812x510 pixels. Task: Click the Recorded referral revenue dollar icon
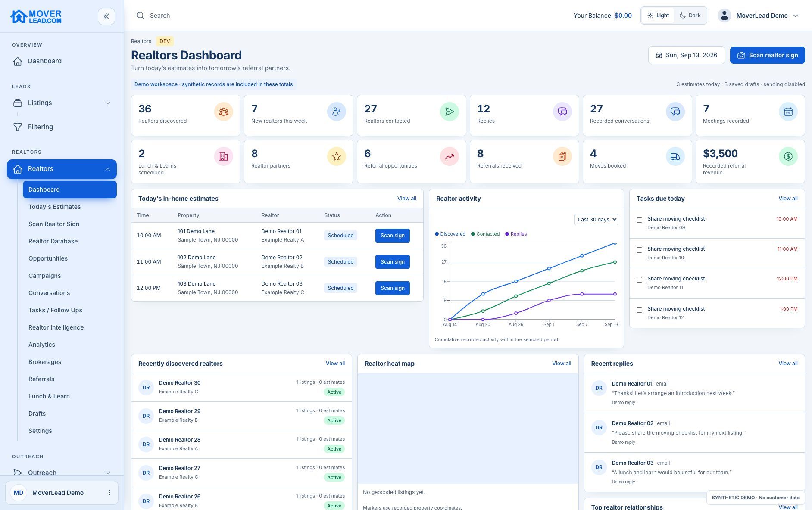[x=788, y=156]
